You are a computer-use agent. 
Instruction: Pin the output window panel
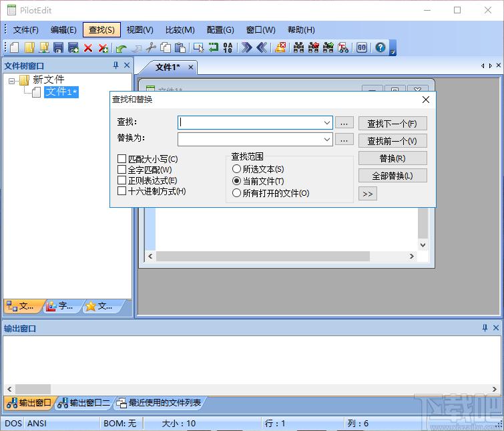[485, 327]
